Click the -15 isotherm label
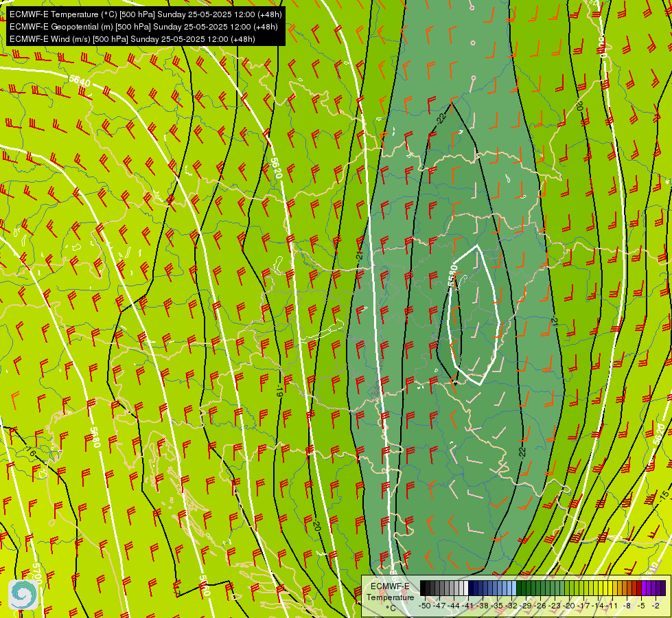This screenshot has width=672, height=618. tap(664, 496)
